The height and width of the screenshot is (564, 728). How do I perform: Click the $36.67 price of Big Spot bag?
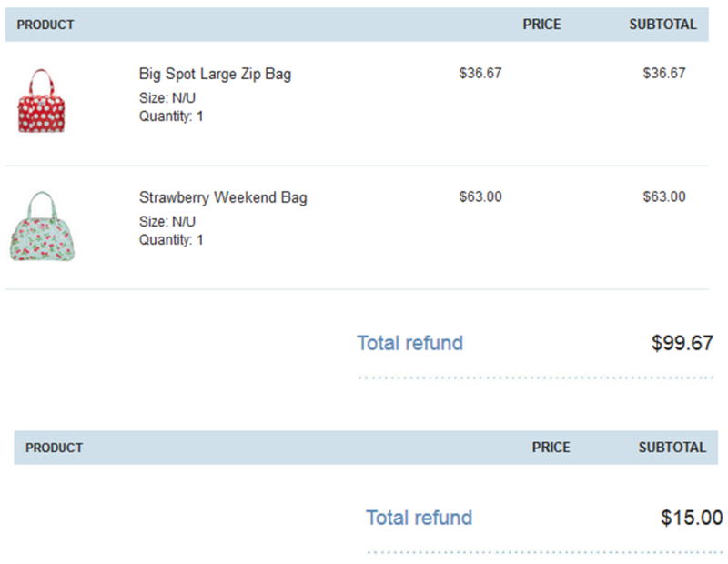pyautogui.click(x=480, y=73)
